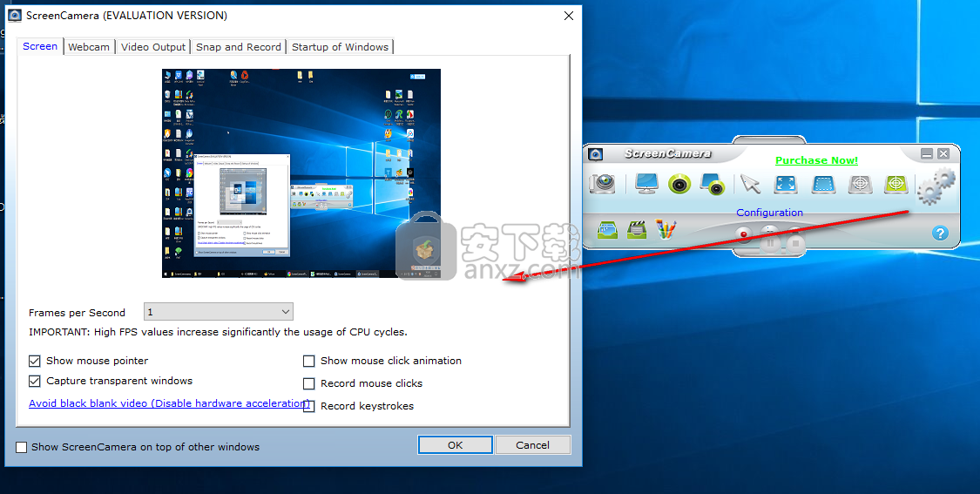Viewport: 980px width, 494px height.
Task: Enable Show mouse click animation
Action: 308,361
